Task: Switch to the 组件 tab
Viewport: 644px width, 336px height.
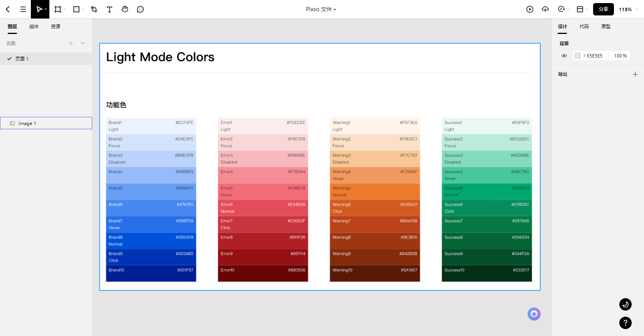Action: click(34, 27)
